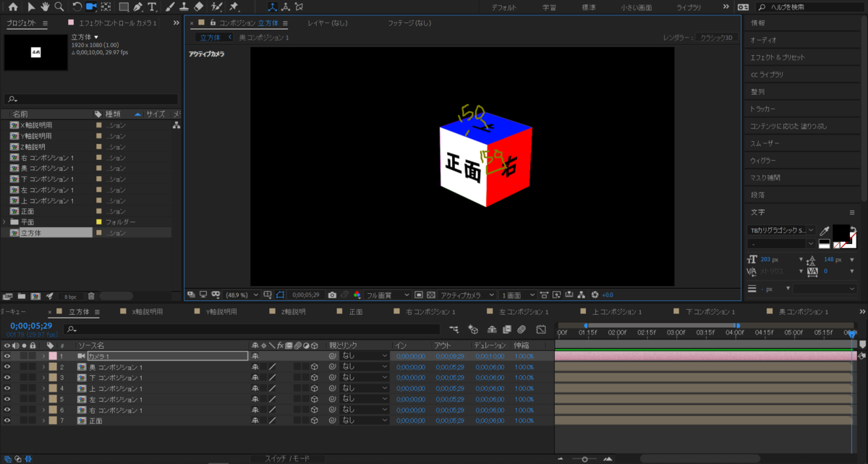The height and width of the screenshot is (464, 868).
Task: Select the Unified Camera tool
Action: (x=91, y=7)
